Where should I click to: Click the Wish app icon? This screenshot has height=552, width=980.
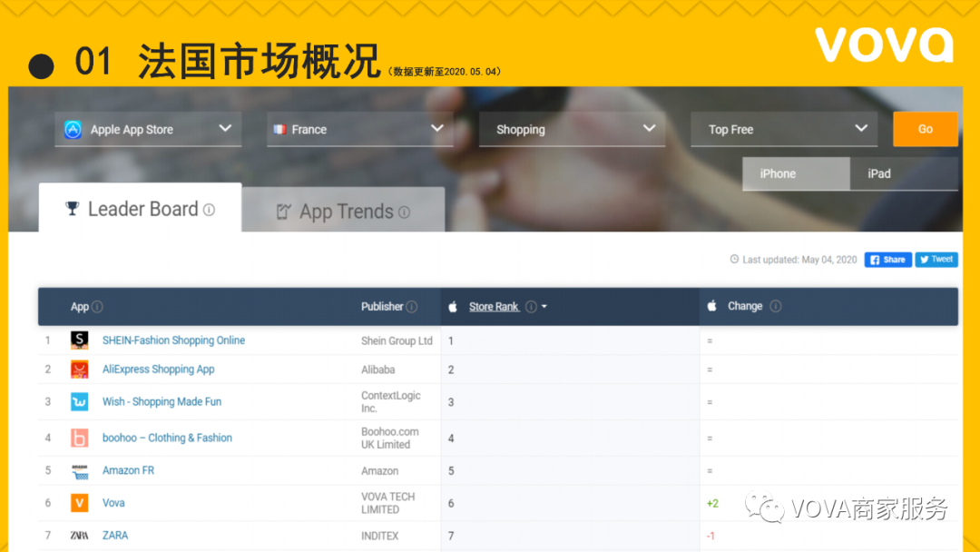click(79, 401)
